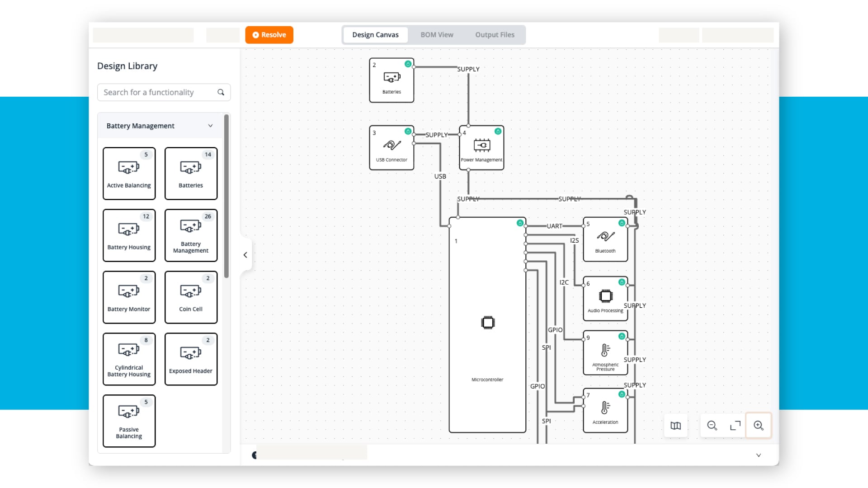Viewport: 868px width, 488px height.
Task: Expand the bottom panel chevron
Action: pos(759,455)
